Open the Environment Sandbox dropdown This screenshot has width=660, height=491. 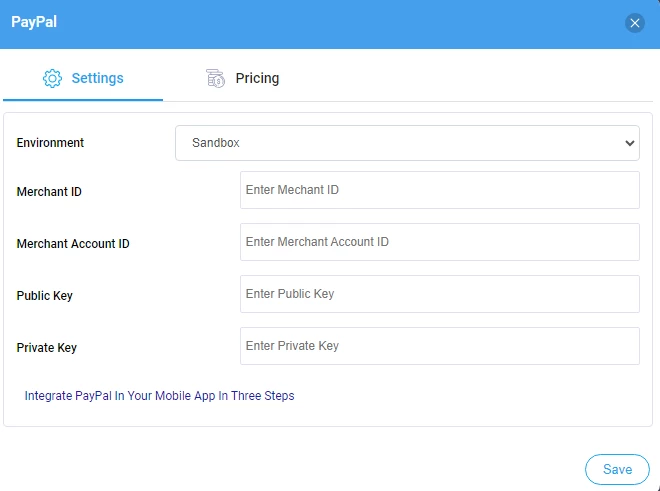(407, 143)
